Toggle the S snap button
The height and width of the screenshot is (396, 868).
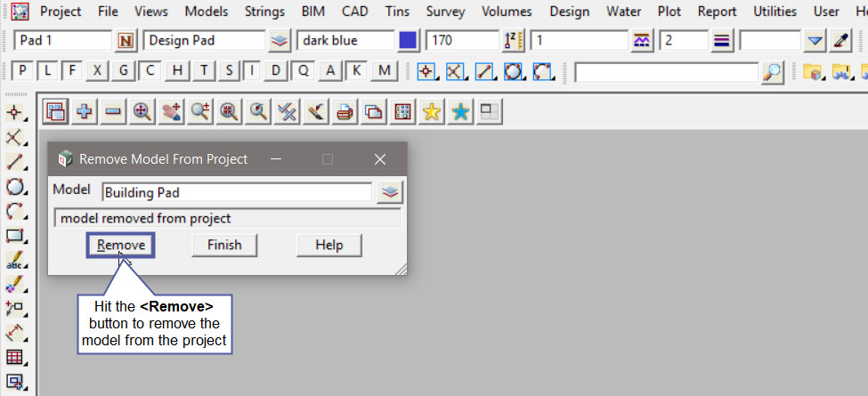click(x=229, y=70)
